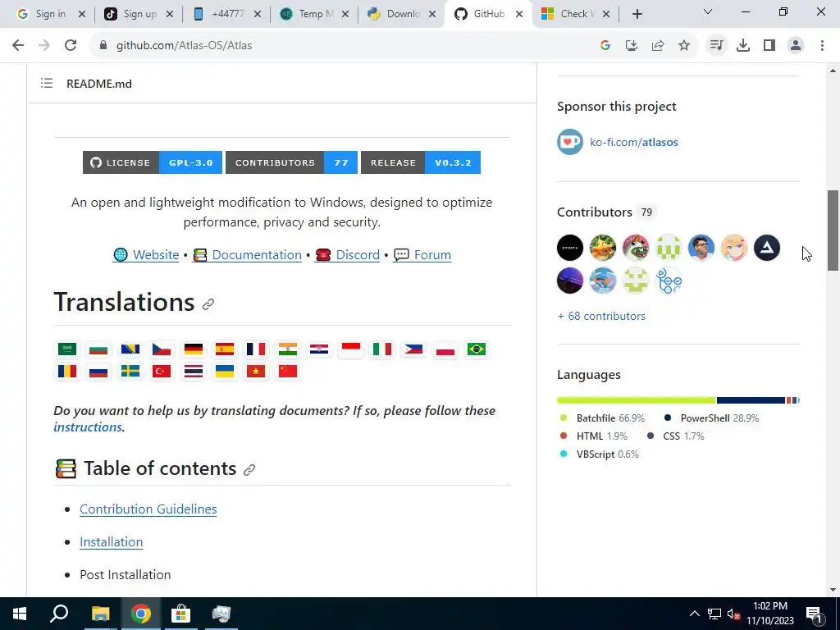
Task: Click the Contributors heading in sidebar
Action: pos(595,212)
